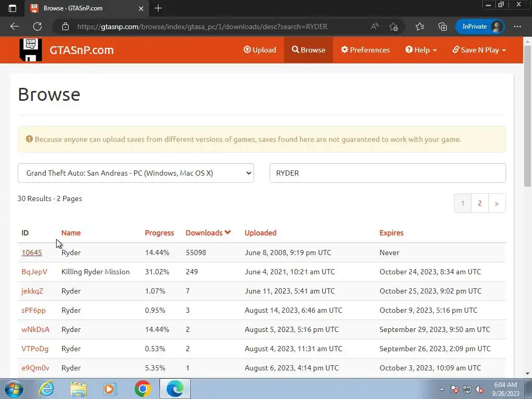Open browser settings ellipsis menu
This screenshot has width=532, height=399.
(517, 26)
